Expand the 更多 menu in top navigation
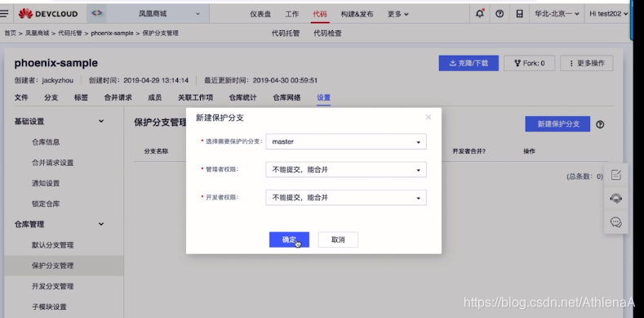 (398, 14)
